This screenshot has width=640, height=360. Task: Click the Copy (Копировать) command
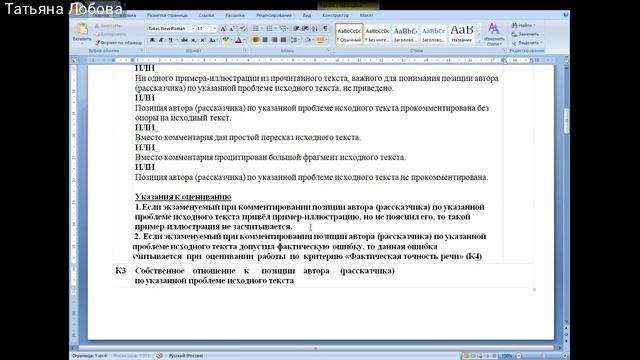click(110, 34)
